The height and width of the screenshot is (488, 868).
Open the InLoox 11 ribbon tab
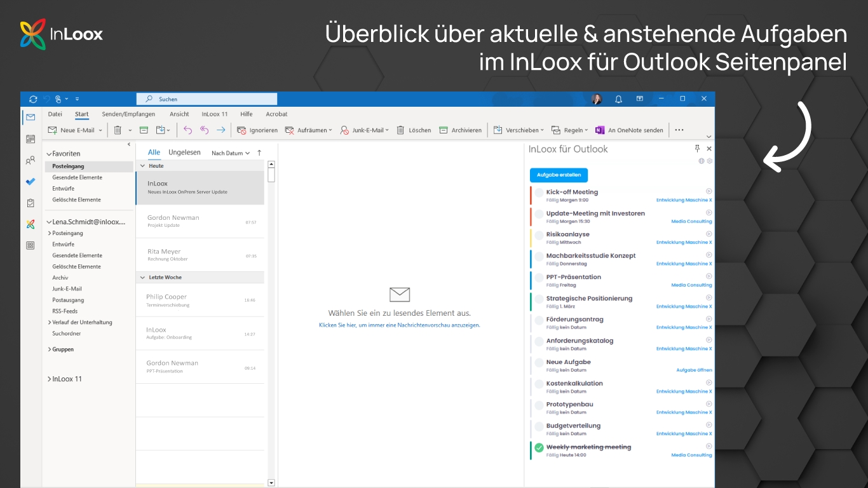tap(214, 114)
